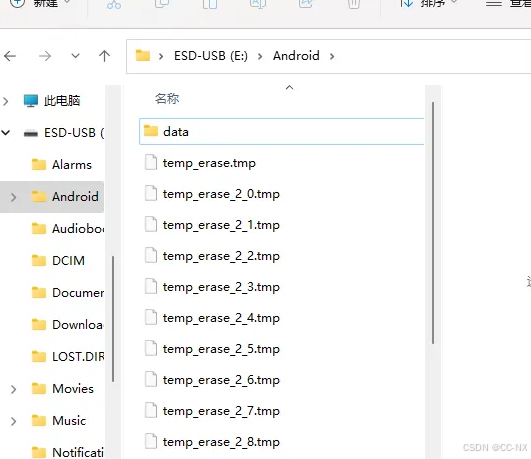Expand 此电脑 in navigation tree
Viewport: 531px width, 459px height.
pyautogui.click(x=5, y=101)
